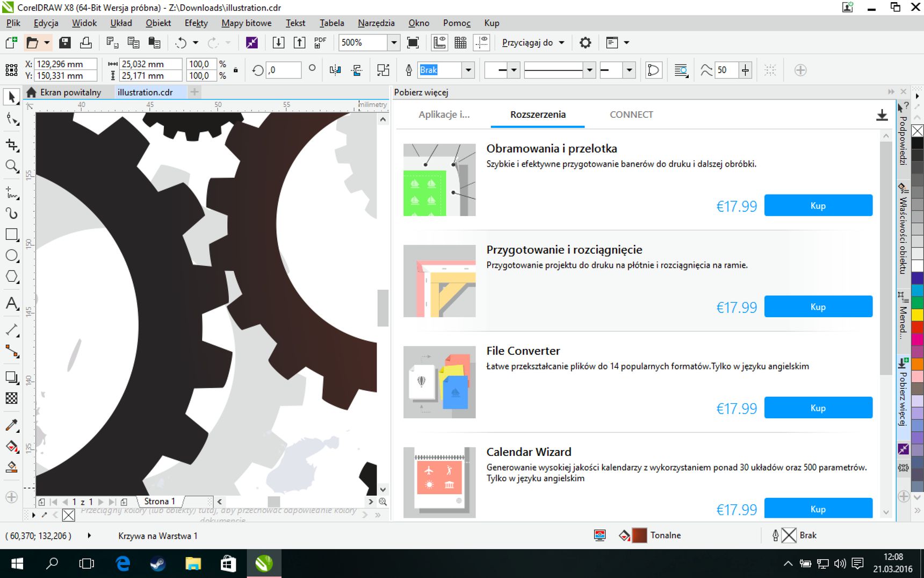Click the Tonalne fill color swatch
924x578 pixels.
coord(639,536)
